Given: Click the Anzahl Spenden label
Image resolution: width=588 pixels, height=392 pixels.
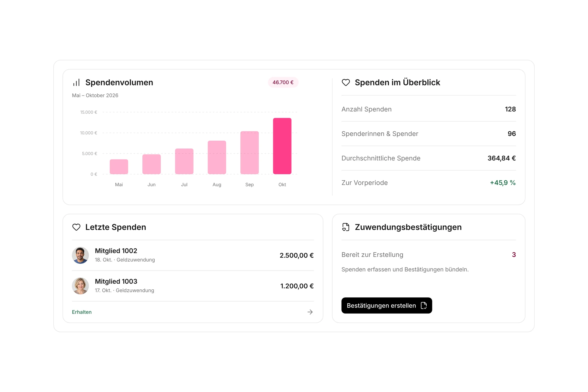Looking at the screenshot, I should click(367, 109).
